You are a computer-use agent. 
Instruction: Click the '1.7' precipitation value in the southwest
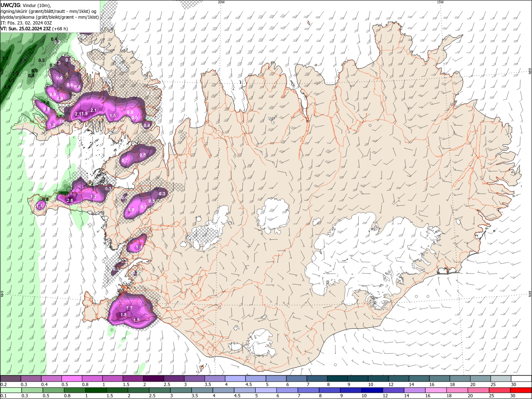pyautogui.click(x=129, y=308)
